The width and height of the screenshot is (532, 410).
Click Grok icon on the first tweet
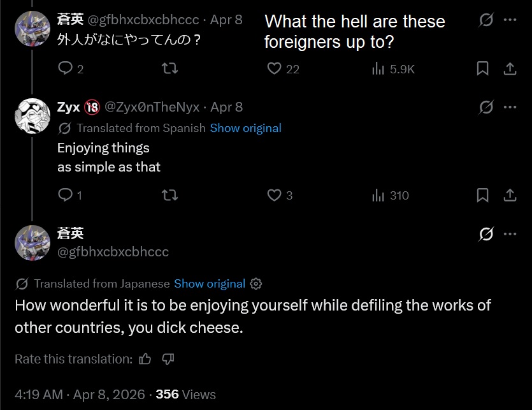pyautogui.click(x=486, y=20)
